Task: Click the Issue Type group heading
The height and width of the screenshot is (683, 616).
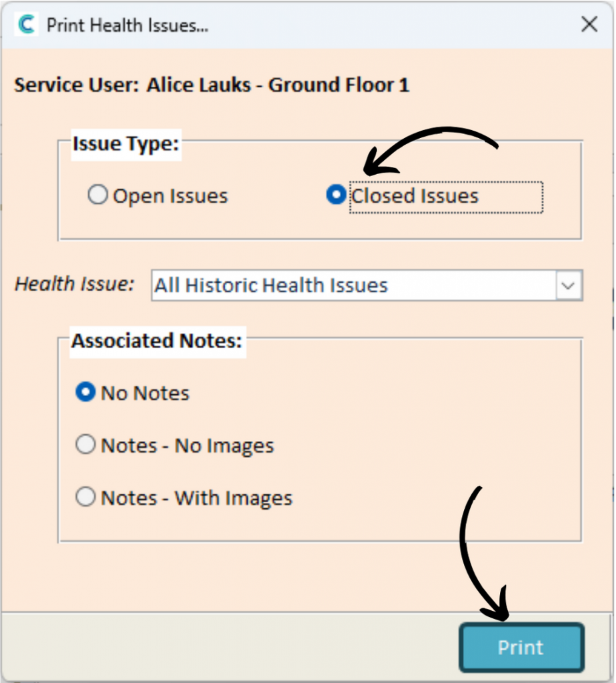Action: tap(126, 144)
